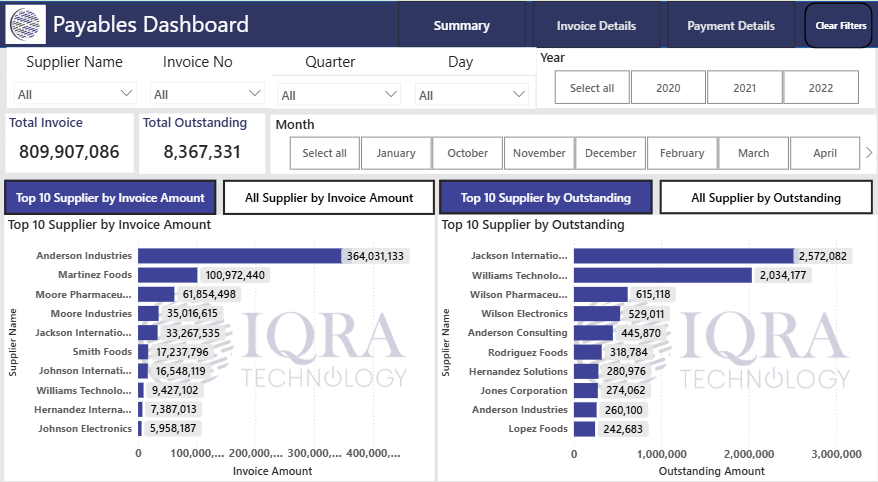
Task: Open the Invoice Details page tab
Action: (x=596, y=26)
